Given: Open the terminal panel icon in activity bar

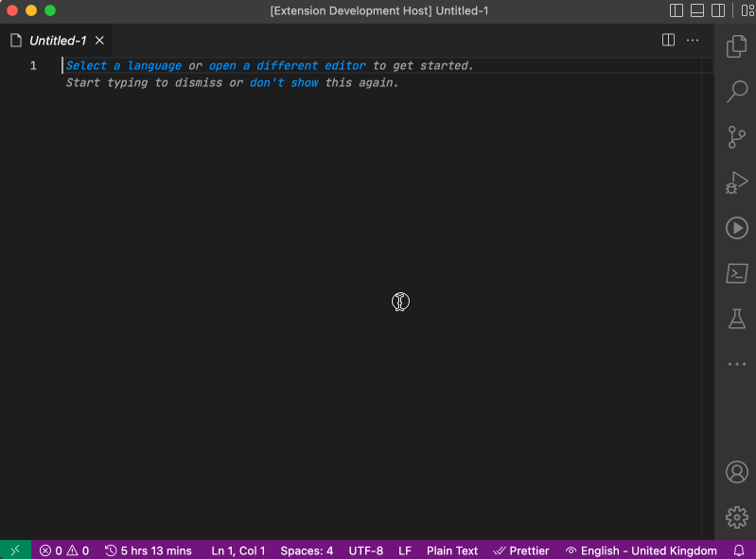Looking at the screenshot, I should coord(737,273).
